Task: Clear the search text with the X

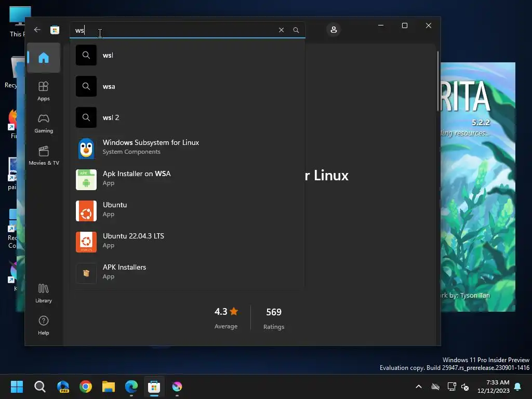Action: point(281,30)
